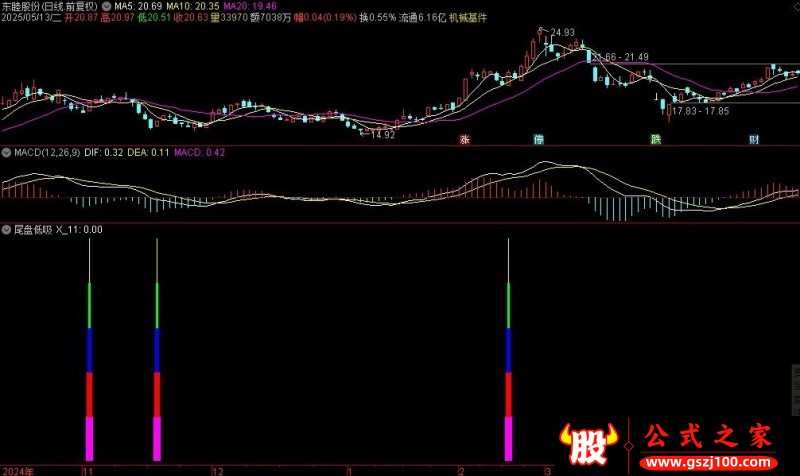Select the 21.66 - 21.49 price range box label
Viewport: 800px width, 476px height.
[x=620, y=57]
